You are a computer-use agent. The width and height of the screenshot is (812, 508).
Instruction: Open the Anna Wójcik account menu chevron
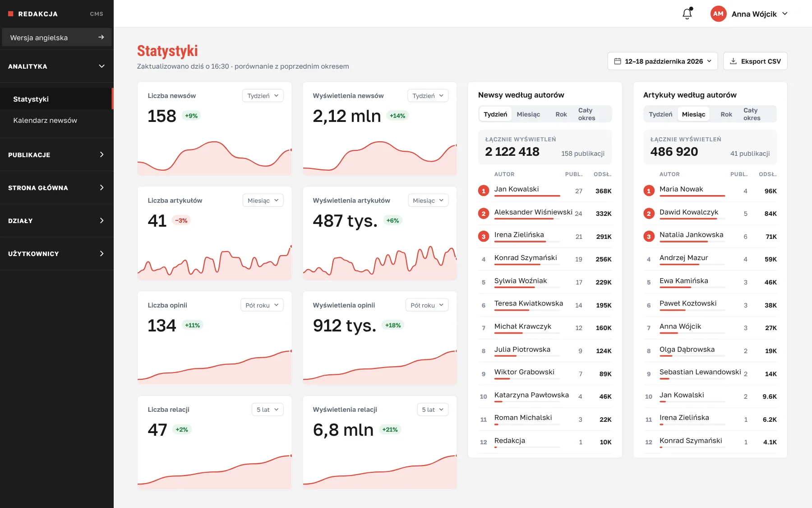(785, 14)
